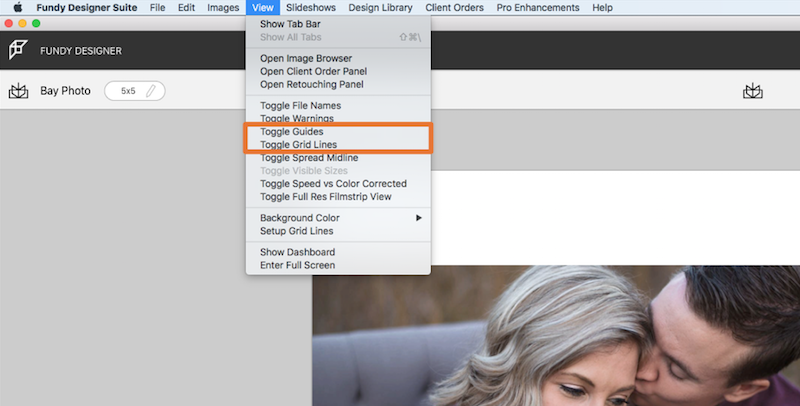Image resolution: width=800 pixels, height=406 pixels.
Task: Open the Edit menu
Action: 186,8
